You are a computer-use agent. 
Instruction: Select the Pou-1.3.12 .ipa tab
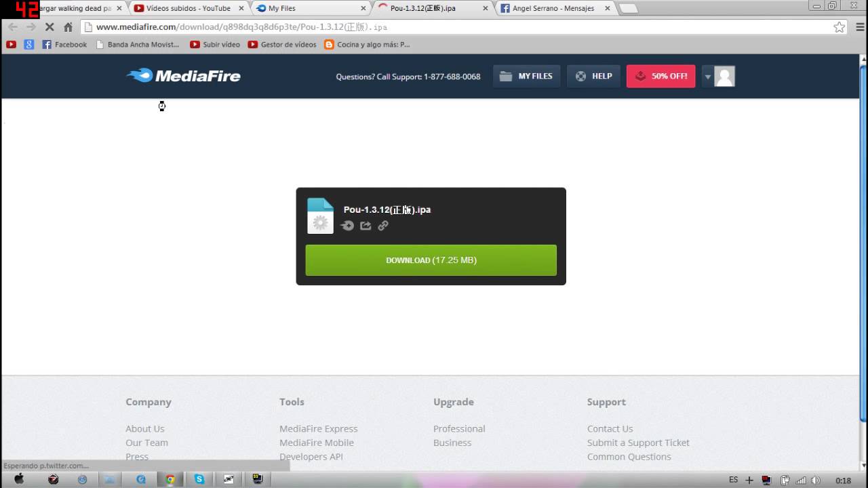[433, 9]
